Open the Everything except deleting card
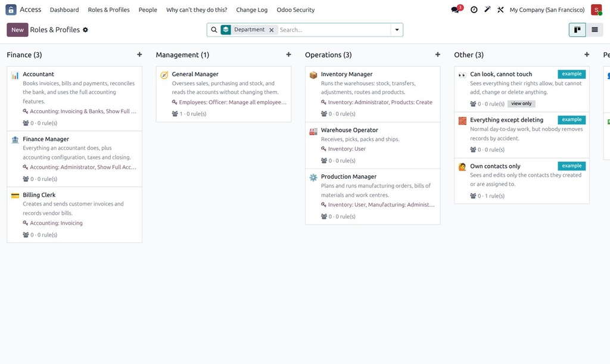610x364 pixels. tap(522, 135)
